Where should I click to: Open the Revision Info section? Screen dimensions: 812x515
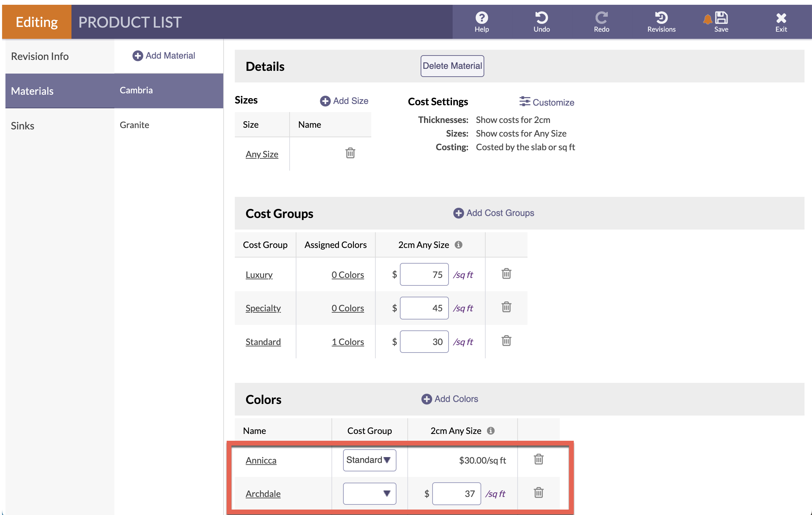coord(40,56)
